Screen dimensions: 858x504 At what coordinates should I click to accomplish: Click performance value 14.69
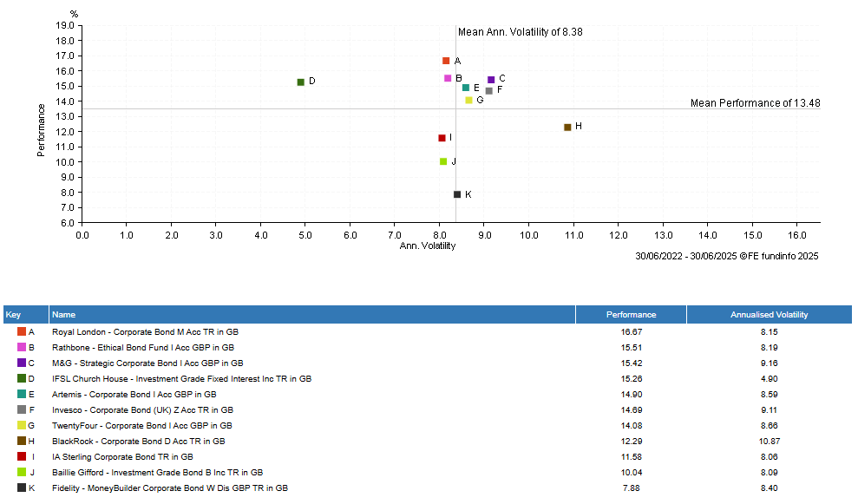tap(631, 409)
